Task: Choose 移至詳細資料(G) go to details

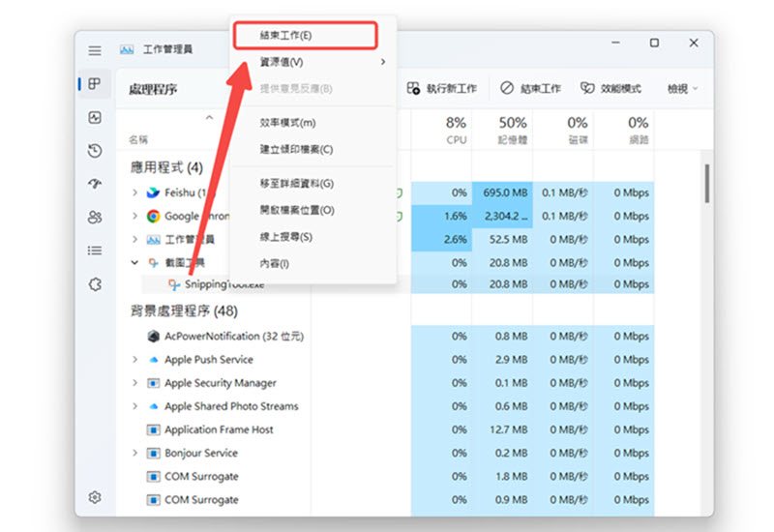Action: point(313,184)
